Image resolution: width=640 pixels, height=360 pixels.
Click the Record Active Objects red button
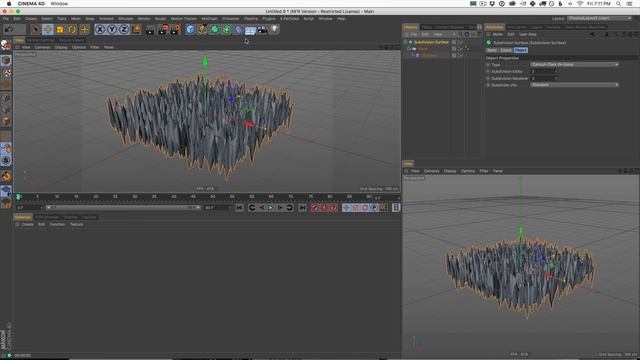point(314,208)
